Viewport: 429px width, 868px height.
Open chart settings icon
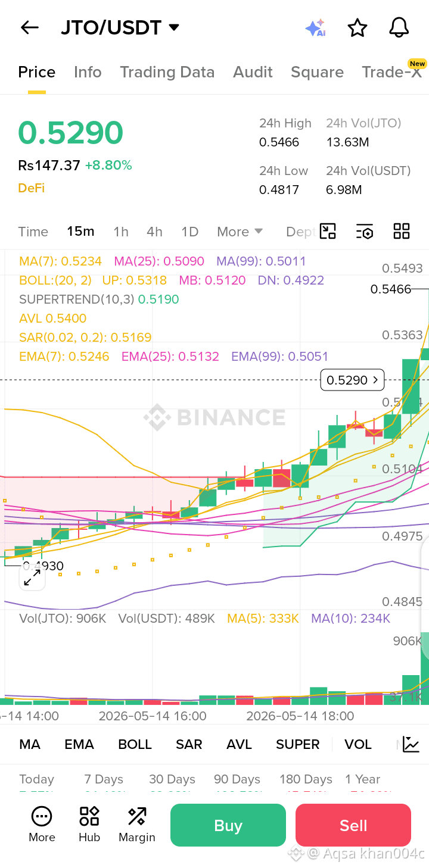click(365, 232)
